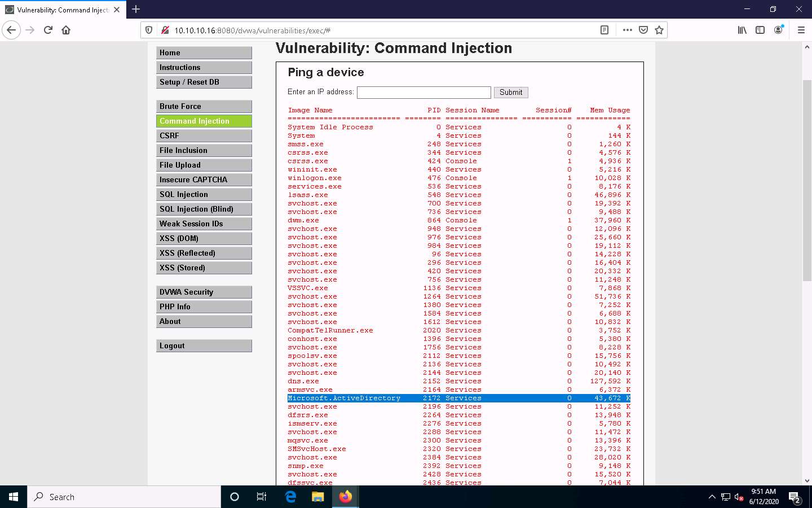812x508 pixels.
Task: Open the Firefox hamburger menu
Action: (x=801, y=29)
